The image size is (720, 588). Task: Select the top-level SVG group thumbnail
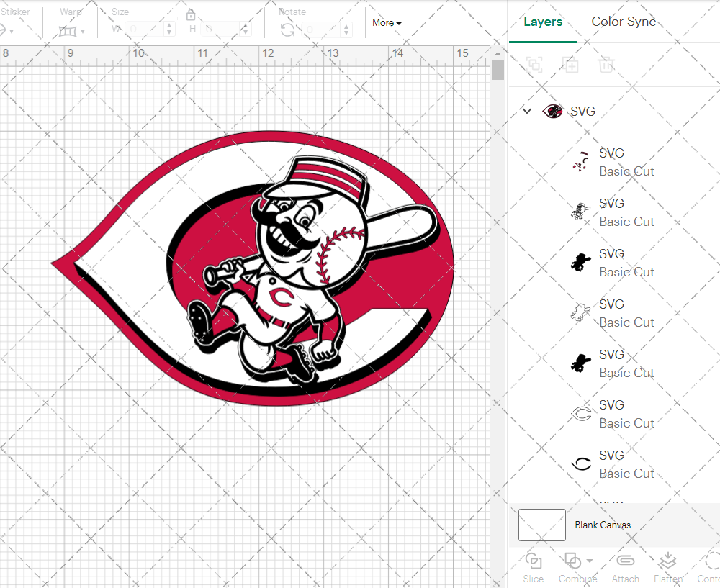point(552,111)
